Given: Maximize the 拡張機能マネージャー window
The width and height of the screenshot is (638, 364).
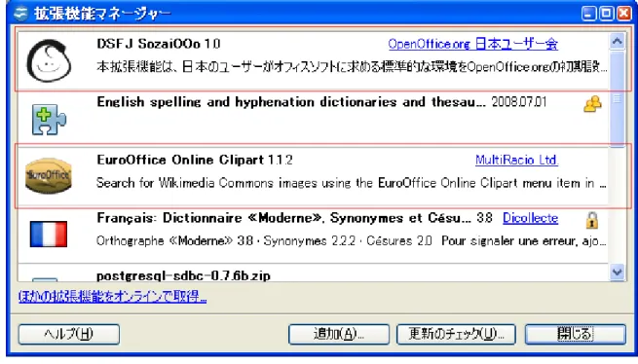Looking at the screenshot, I should 606,14.
